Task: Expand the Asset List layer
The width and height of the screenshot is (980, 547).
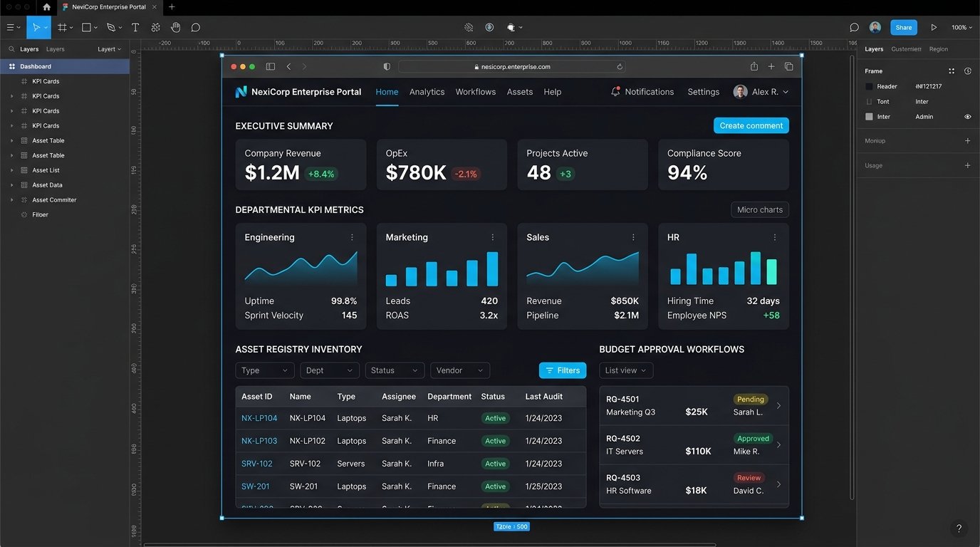Action: click(x=11, y=170)
